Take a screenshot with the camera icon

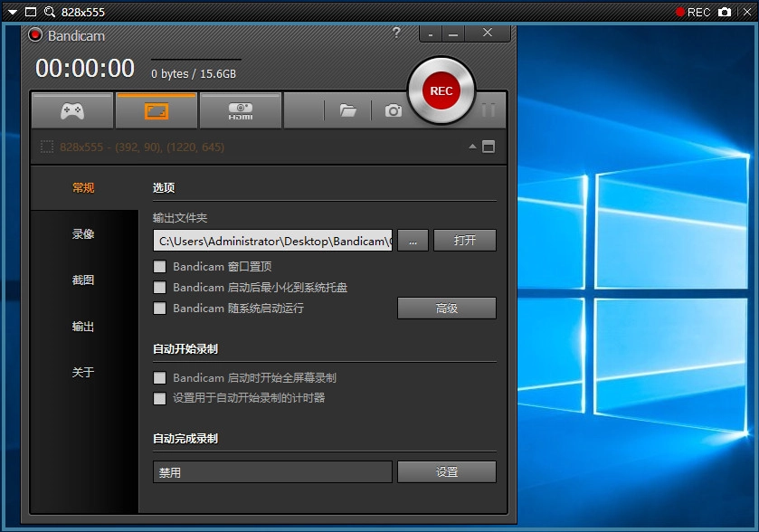tap(393, 110)
